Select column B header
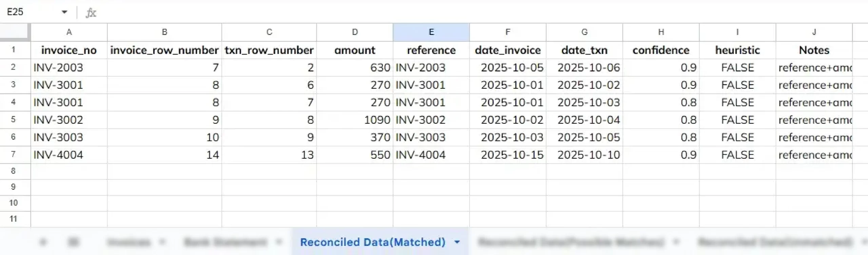Image resolution: width=868 pixels, height=255 pixels. [x=164, y=32]
